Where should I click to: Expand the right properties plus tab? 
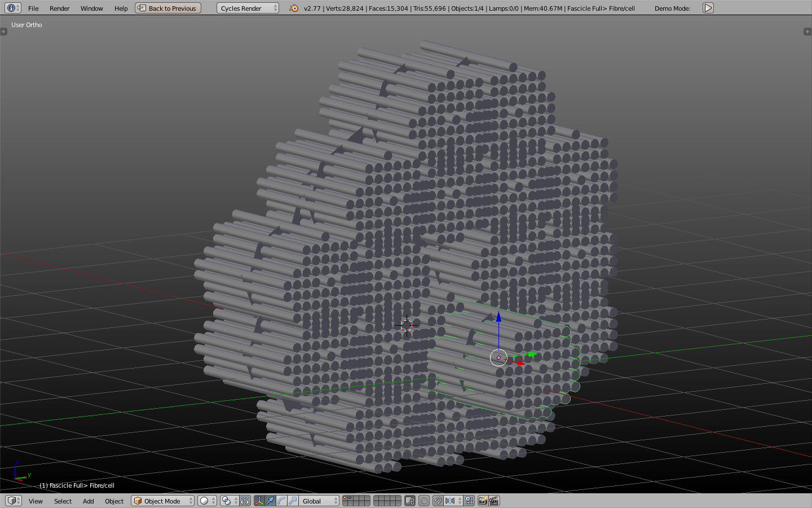point(807,32)
